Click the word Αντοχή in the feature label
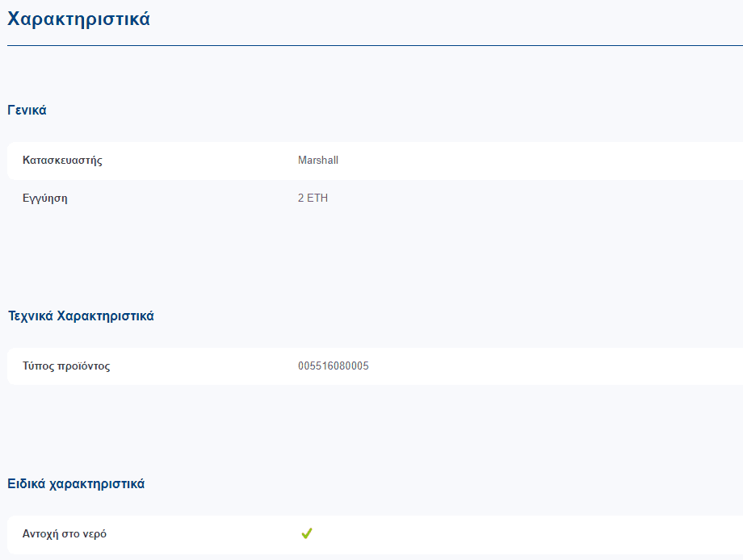743x560 pixels. pyautogui.click(x=40, y=534)
